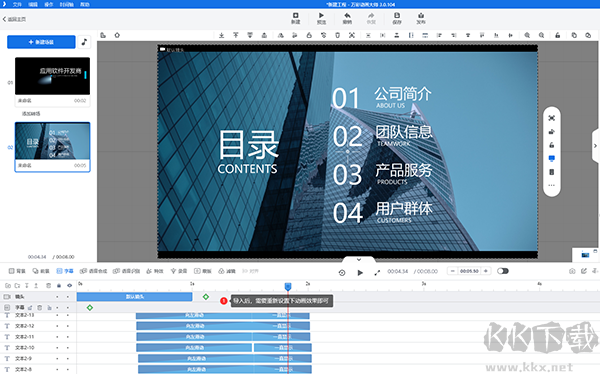Image resolution: width=600 pixels, height=374 pixels.
Task: Collapse the timeline using chevron below canvas
Action: [359, 260]
